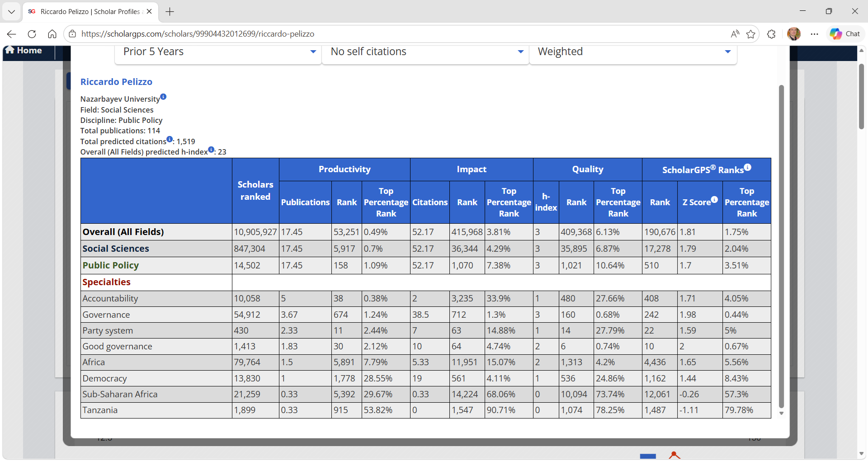Expand the Prior 5 Years dropdown
The width and height of the screenshot is (868, 461).
coord(218,52)
